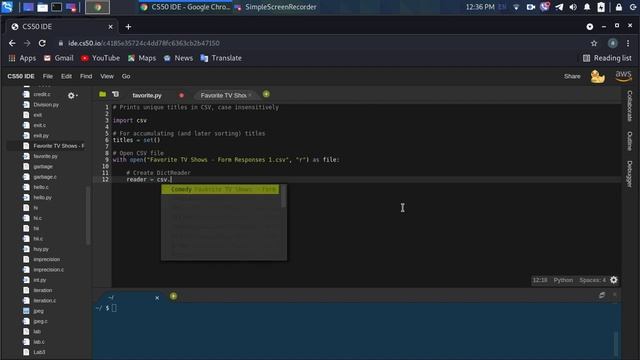Open the Edit menu
640x360 pixels.
click(66, 76)
